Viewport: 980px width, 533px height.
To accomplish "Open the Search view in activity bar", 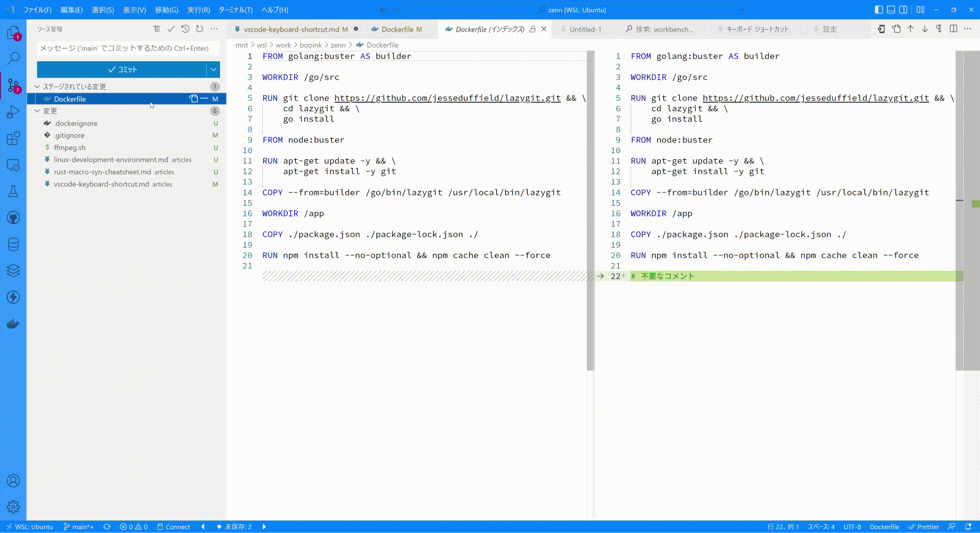I will click(13, 58).
